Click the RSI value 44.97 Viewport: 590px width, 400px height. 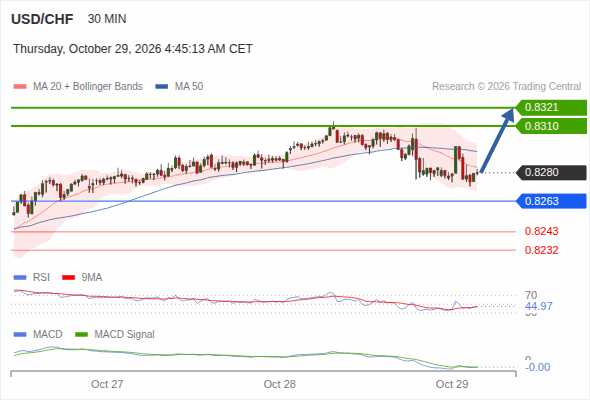click(x=539, y=306)
